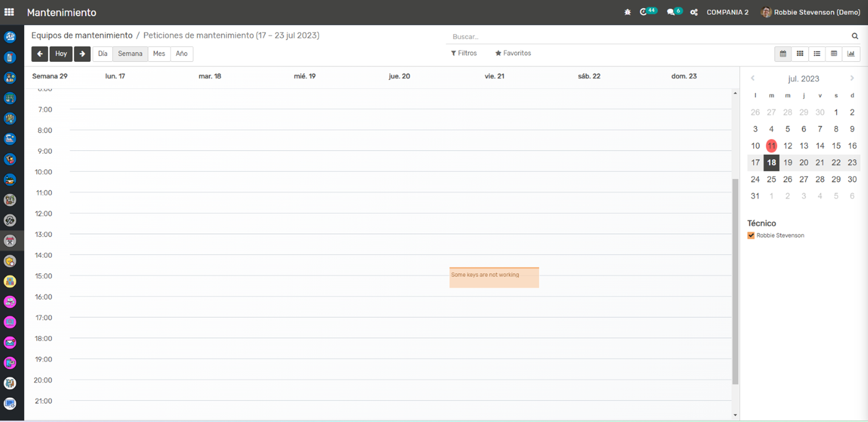The image size is (868, 422).
Task: Open conversations chat icon with 6 badge
Action: 671,12
